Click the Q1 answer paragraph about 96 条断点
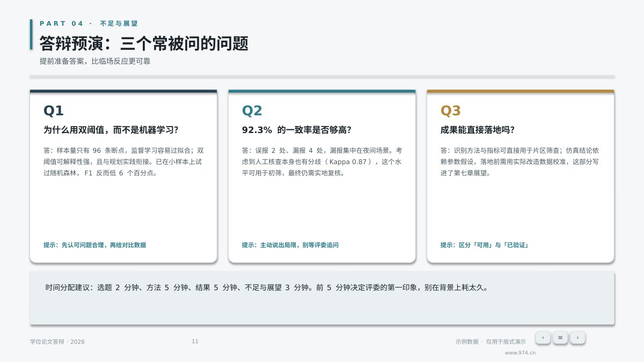The height and width of the screenshot is (362, 644). click(123, 161)
